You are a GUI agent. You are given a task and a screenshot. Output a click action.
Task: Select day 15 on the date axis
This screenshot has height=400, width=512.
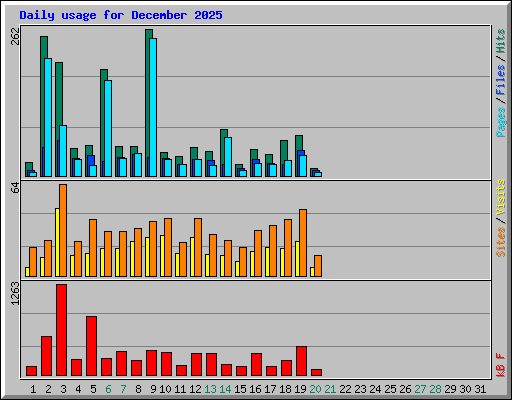pyautogui.click(x=240, y=389)
